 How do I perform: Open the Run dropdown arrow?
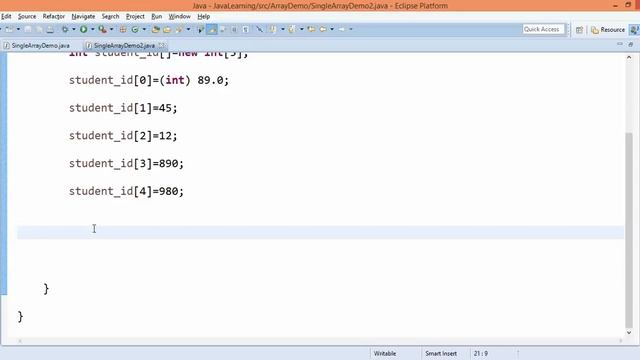click(x=93, y=29)
